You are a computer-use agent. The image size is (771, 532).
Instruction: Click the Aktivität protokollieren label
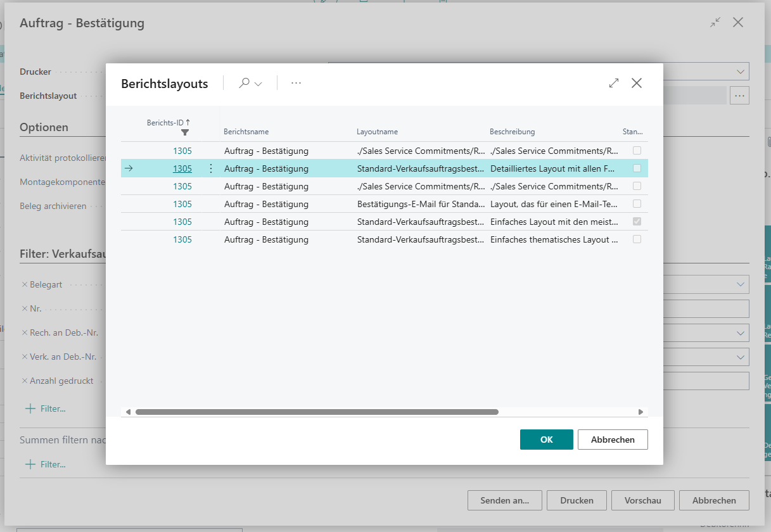[x=63, y=158]
